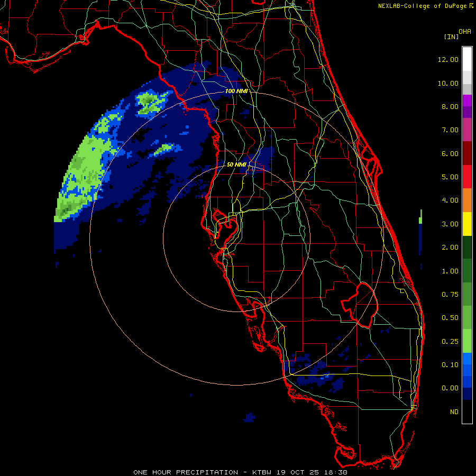Click the ND legend label
This screenshot has width=476, height=476.
(x=454, y=412)
